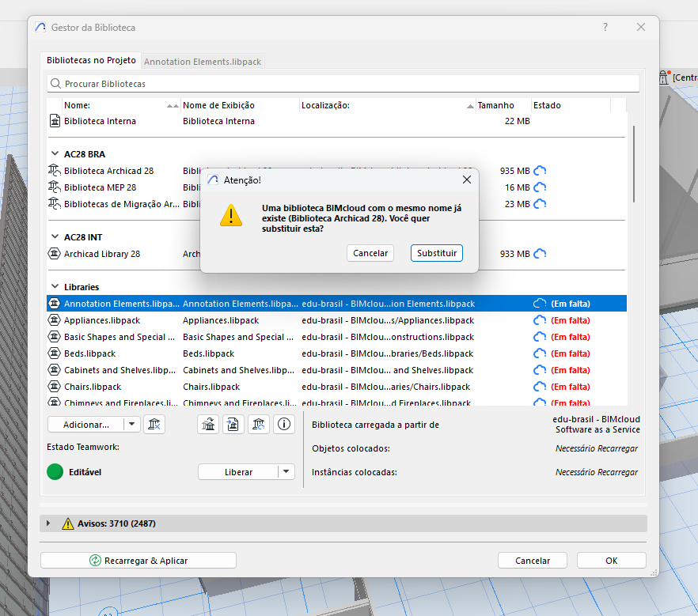Select Basic Shapes and Special row
This screenshot has height=616, width=698.
click(336, 337)
